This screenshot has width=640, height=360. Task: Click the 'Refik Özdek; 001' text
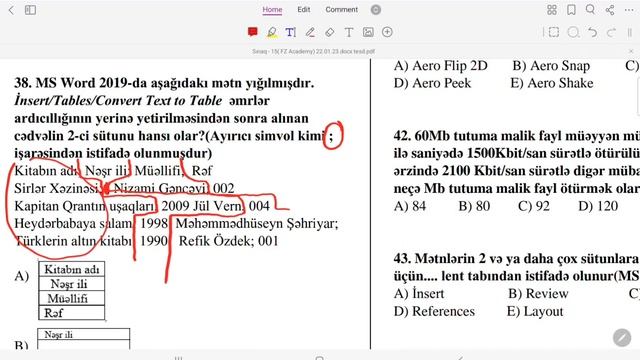[x=229, y=241]
